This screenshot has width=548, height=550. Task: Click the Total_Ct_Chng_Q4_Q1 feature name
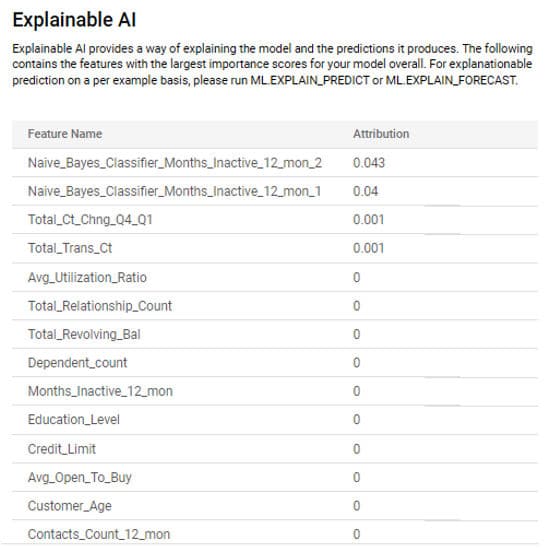[90, 220]
